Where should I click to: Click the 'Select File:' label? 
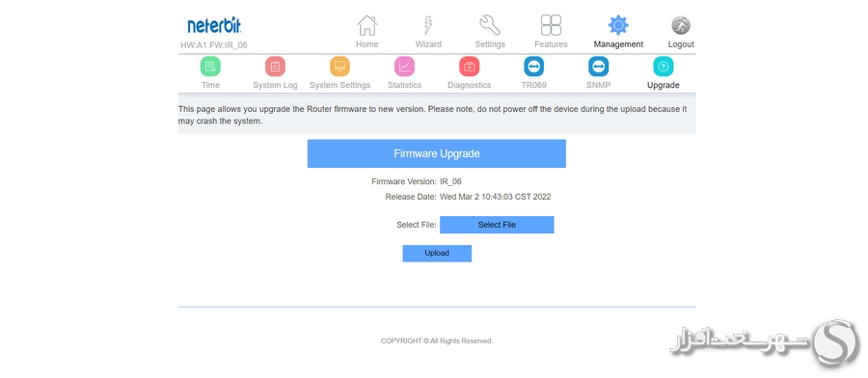[x=417, y=225]
